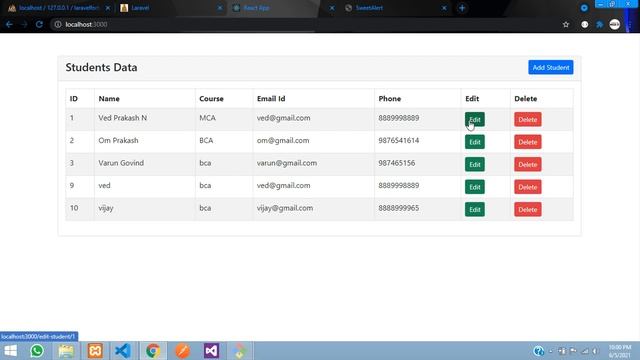This screenshot has width=640, height=360.
Task: Click the Students Data heading
Action: point(101,67)
